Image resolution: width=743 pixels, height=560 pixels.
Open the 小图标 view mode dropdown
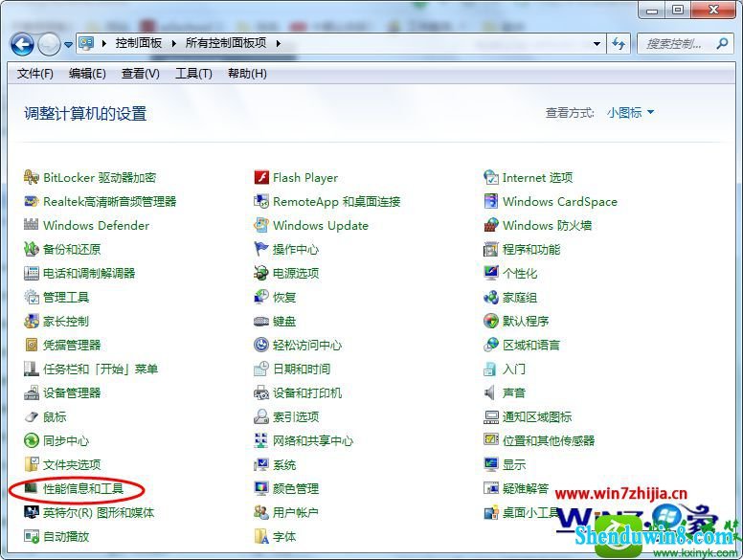pos(630,113)
